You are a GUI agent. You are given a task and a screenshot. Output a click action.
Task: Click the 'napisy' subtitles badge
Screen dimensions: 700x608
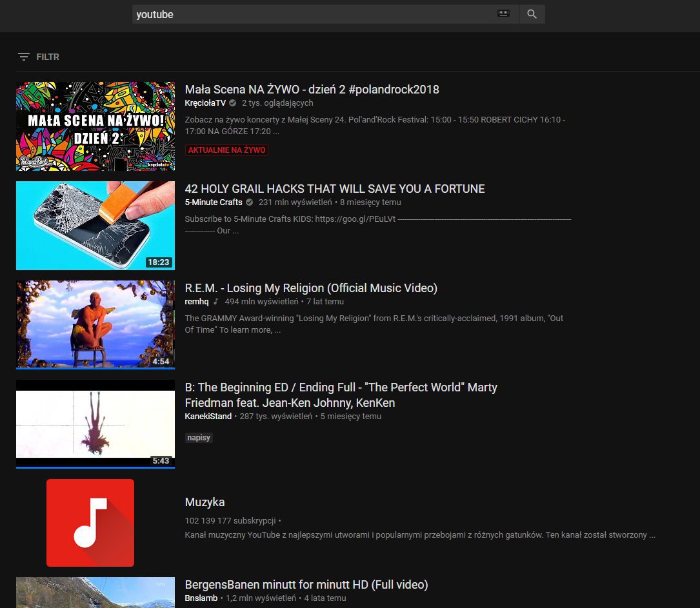pyautogui.click(x=199, y=438)
